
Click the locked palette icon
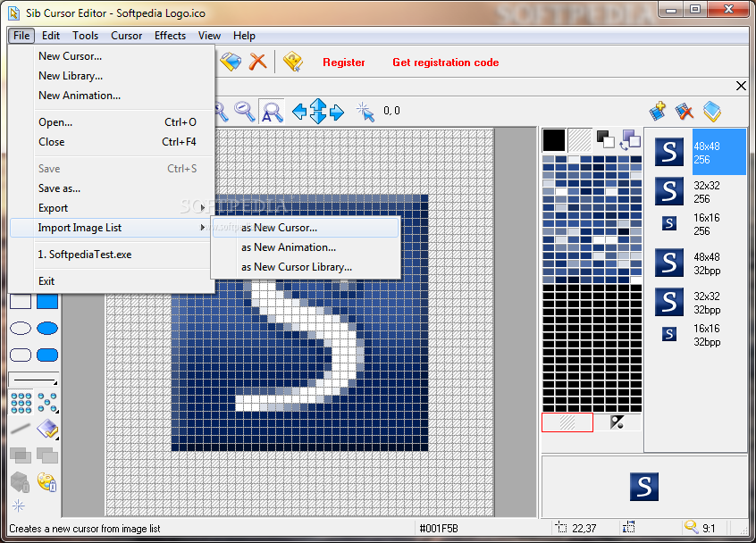click(47, 481)
